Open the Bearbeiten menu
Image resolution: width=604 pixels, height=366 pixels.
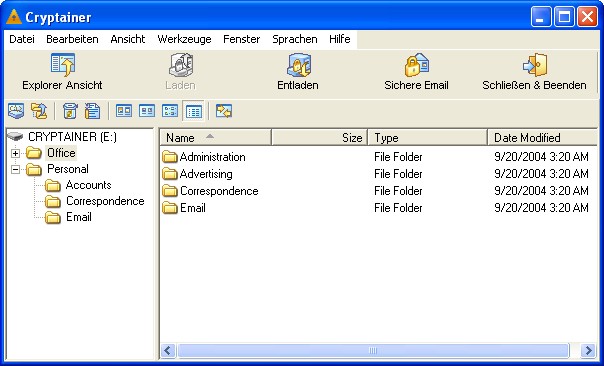point(72,39)
